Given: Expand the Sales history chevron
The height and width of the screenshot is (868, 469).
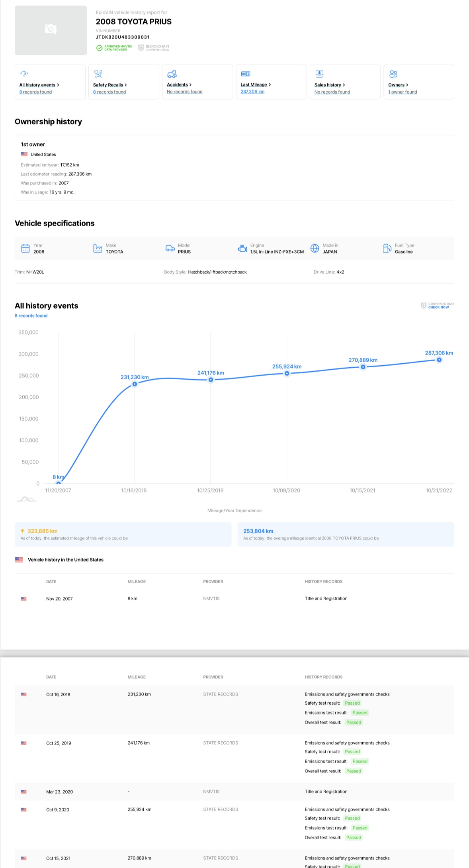Looking at the screenshot, I should pos(344,85).
